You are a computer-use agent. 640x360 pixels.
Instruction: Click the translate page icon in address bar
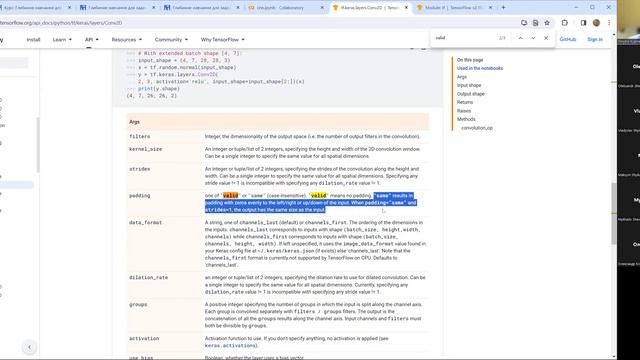point(535,23)
